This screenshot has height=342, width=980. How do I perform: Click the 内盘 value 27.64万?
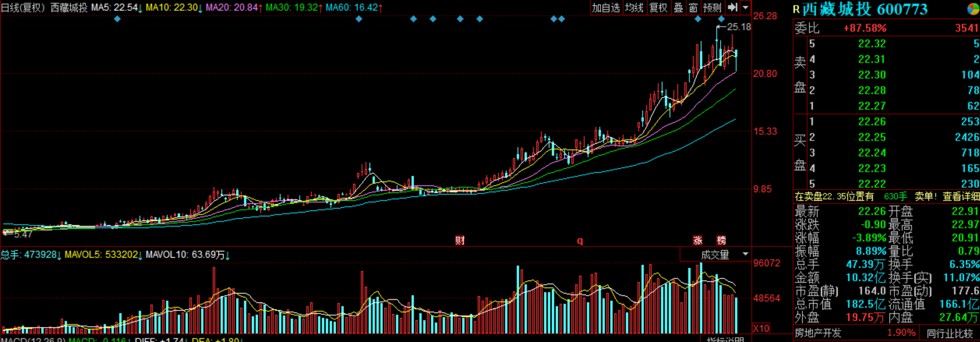point(959,317)
